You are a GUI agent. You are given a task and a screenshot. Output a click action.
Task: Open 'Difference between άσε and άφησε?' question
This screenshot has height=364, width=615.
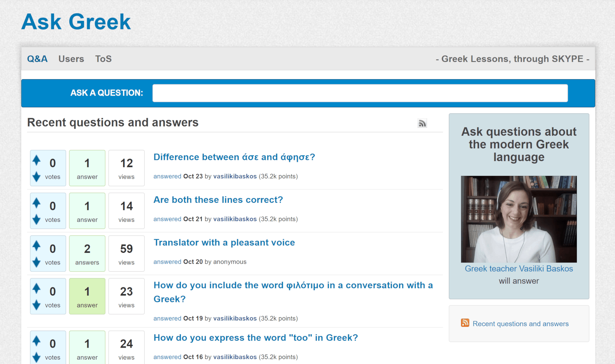[234, 157]
